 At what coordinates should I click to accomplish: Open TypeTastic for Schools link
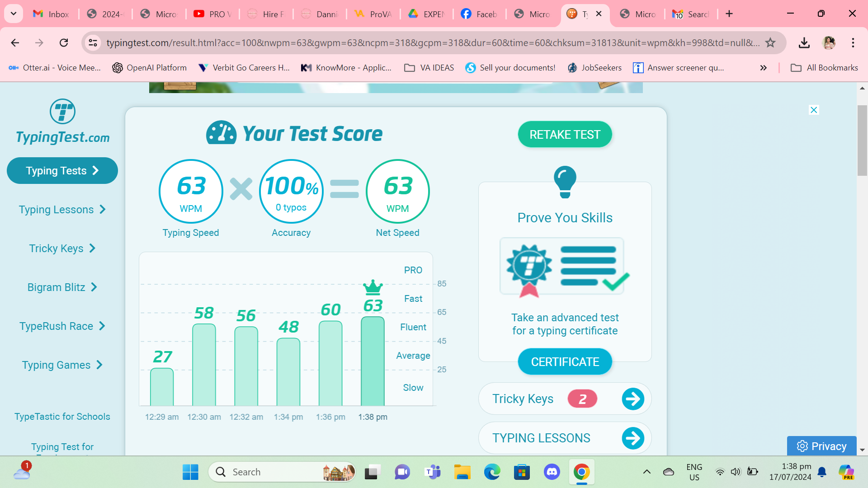pyautogui.click(x=62, y=417)
